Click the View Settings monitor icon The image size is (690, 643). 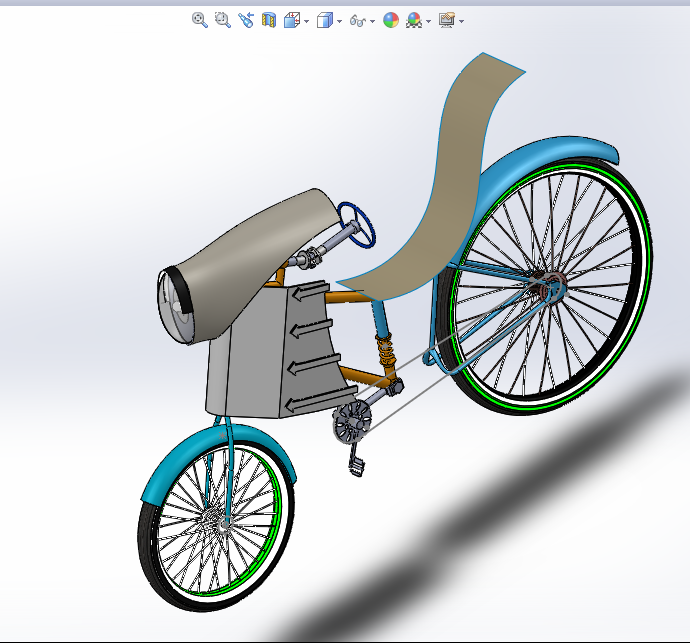coord(447,20)
